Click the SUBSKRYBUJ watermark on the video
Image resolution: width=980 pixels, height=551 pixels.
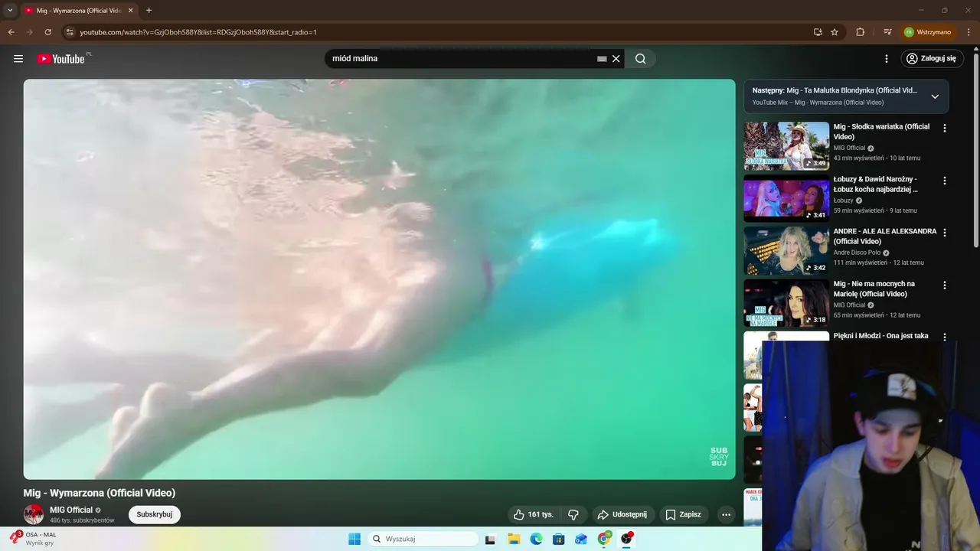click(719, 457)
